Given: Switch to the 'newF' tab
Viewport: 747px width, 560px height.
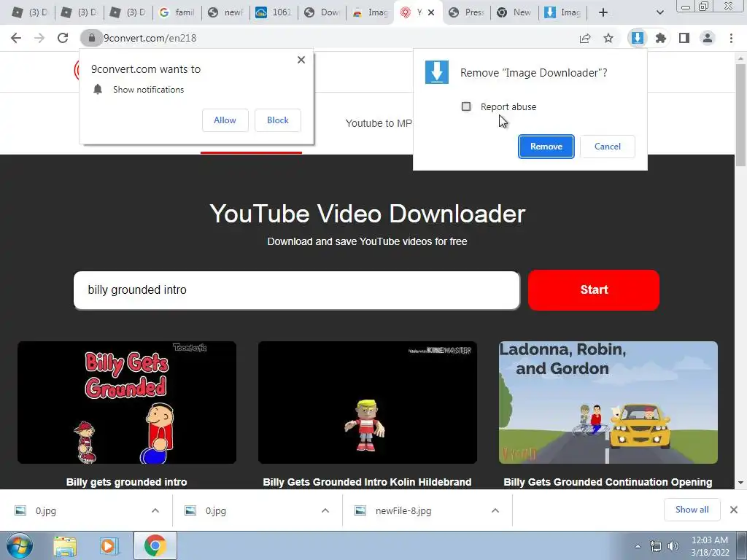Looking at the screenshot, I should (x=226, y=12).
